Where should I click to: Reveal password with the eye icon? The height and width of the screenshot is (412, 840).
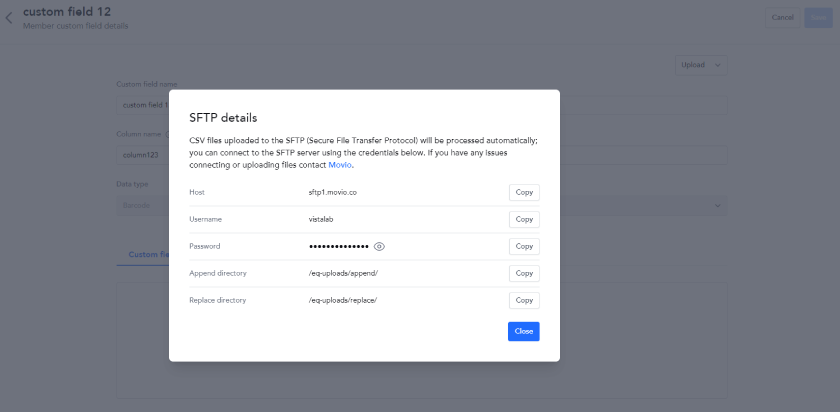coord(379,246)
